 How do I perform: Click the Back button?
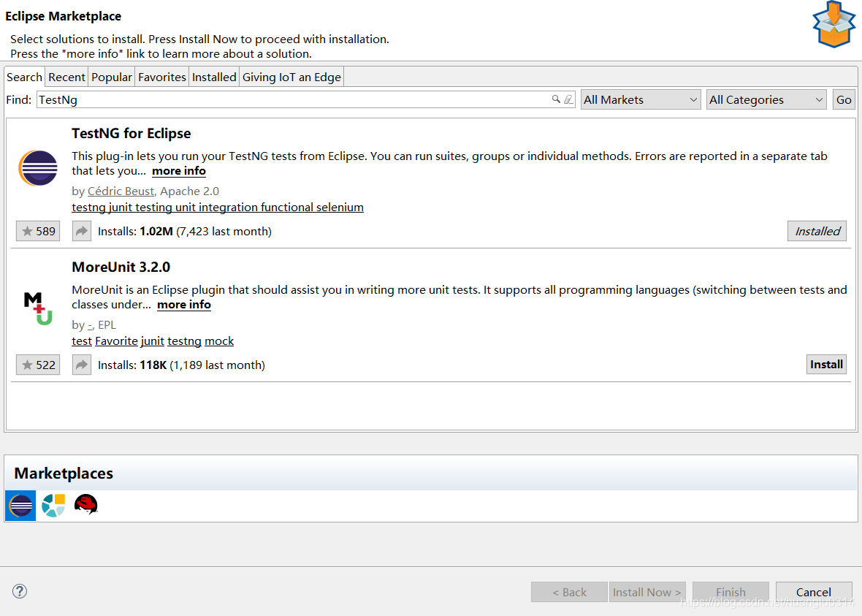click(569, 592)
